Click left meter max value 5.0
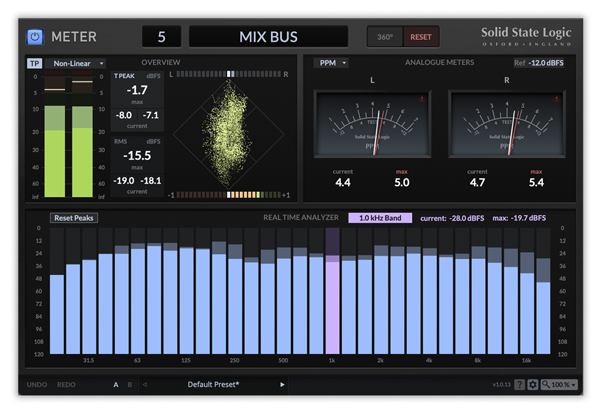 [402, 182]
